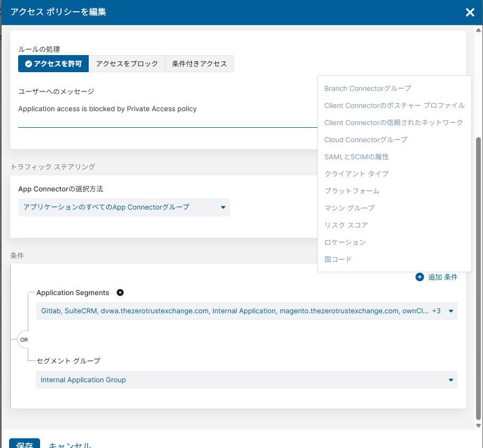Click the +3 more segments indicator
This screenshot has height=448, width=483.
point(436,311)
